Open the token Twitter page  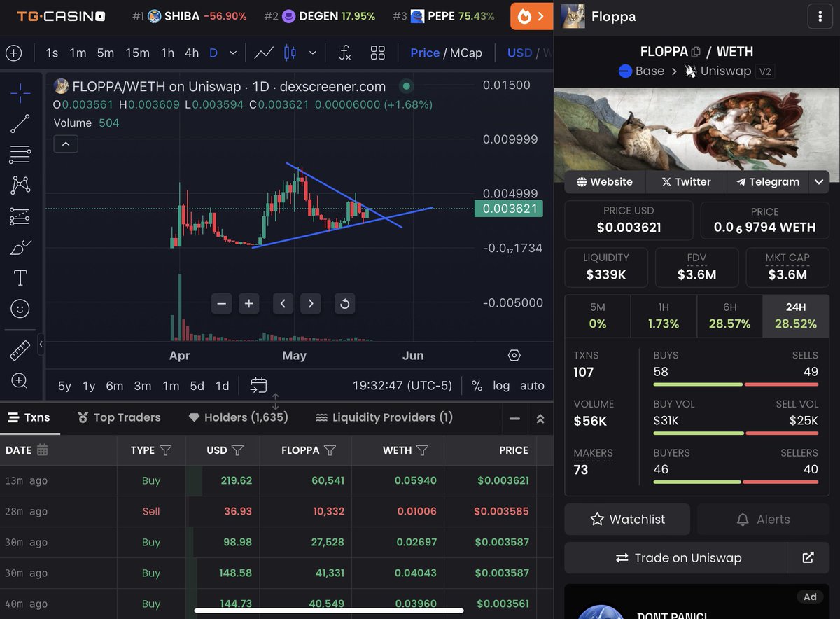(687, 182)
